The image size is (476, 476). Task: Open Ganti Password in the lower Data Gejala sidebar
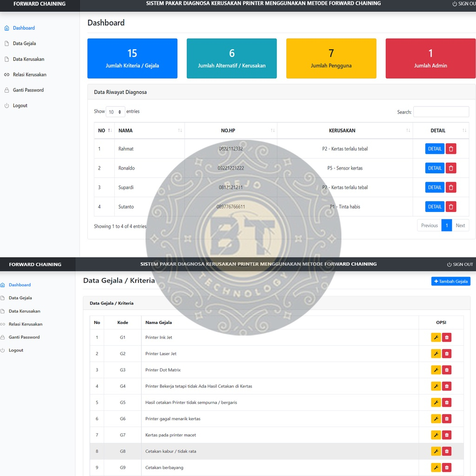coord(24,337)
